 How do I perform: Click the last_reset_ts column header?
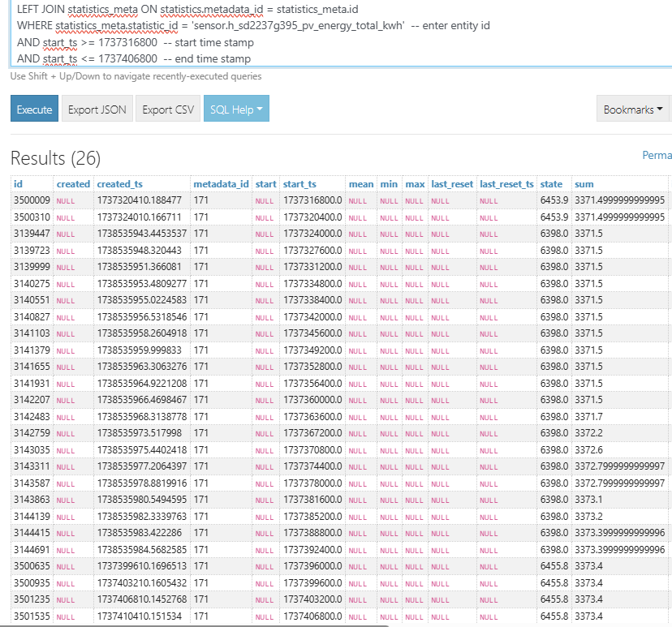(506, 184)
